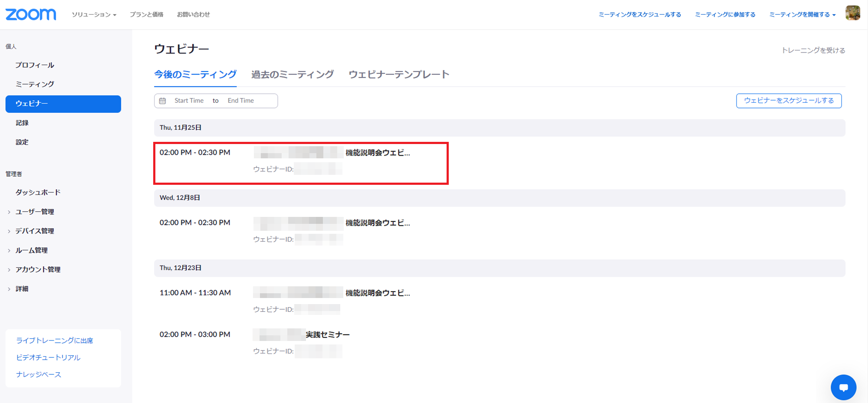Screen dimensions: 868x403
Task: Click the ミーティングをスケジュールする link
Action: [639, 14]
